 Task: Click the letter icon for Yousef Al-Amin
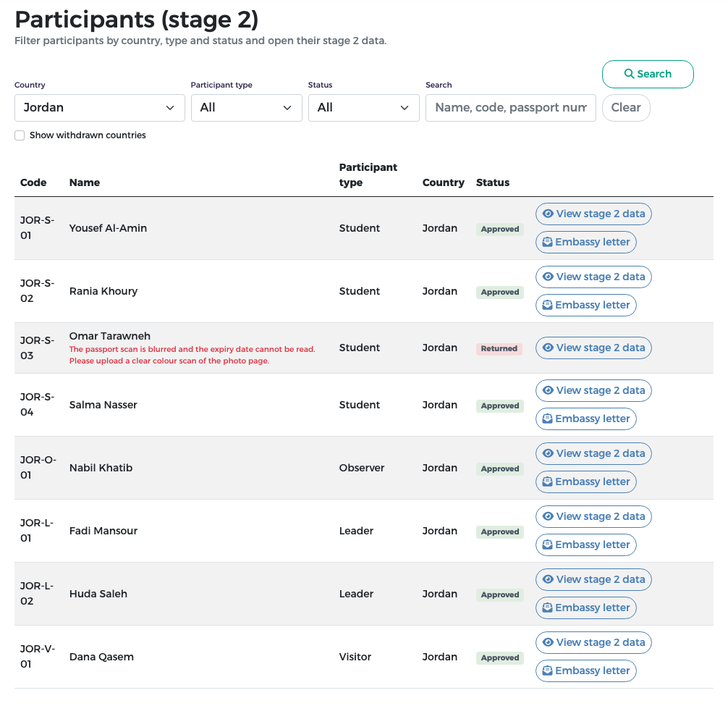pyautogui.click(x=547, y=242)
